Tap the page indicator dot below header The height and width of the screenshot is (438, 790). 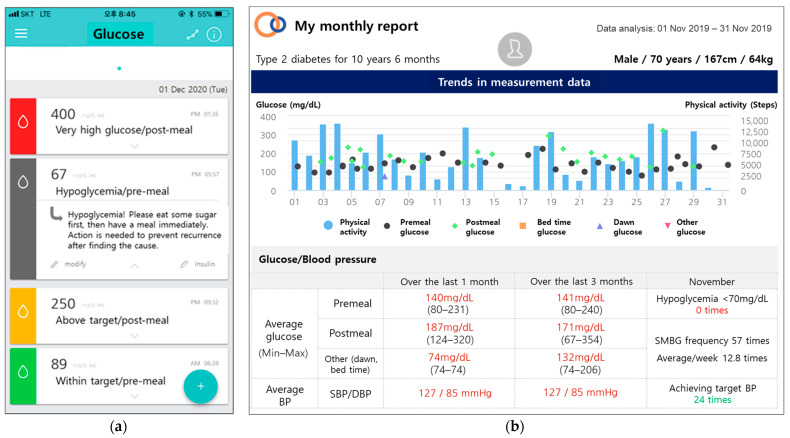pos(119,68)
